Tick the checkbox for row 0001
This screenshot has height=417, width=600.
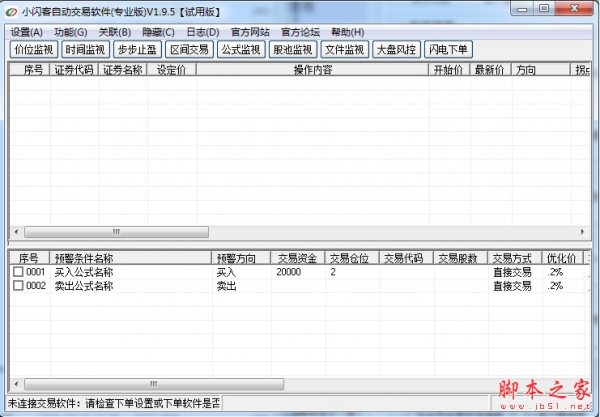click(18, 272)
